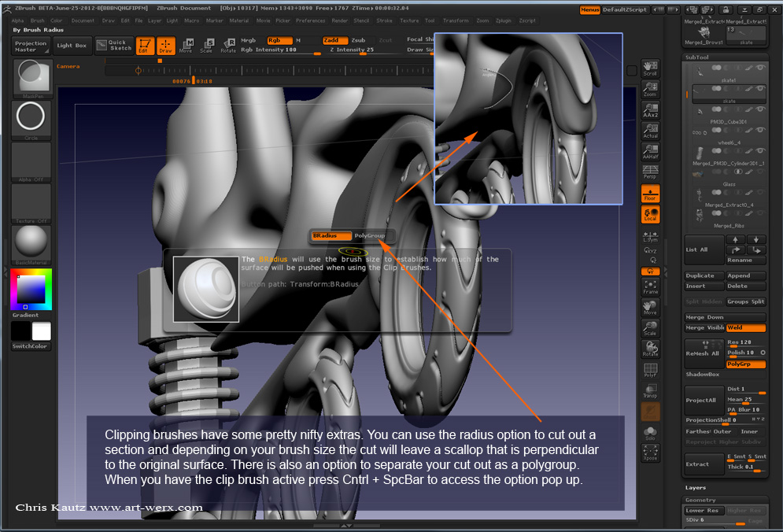The height and width of the screenshot is (532, 783).
Task: Activate Draw mode button
Action: (x=165, y=46)
